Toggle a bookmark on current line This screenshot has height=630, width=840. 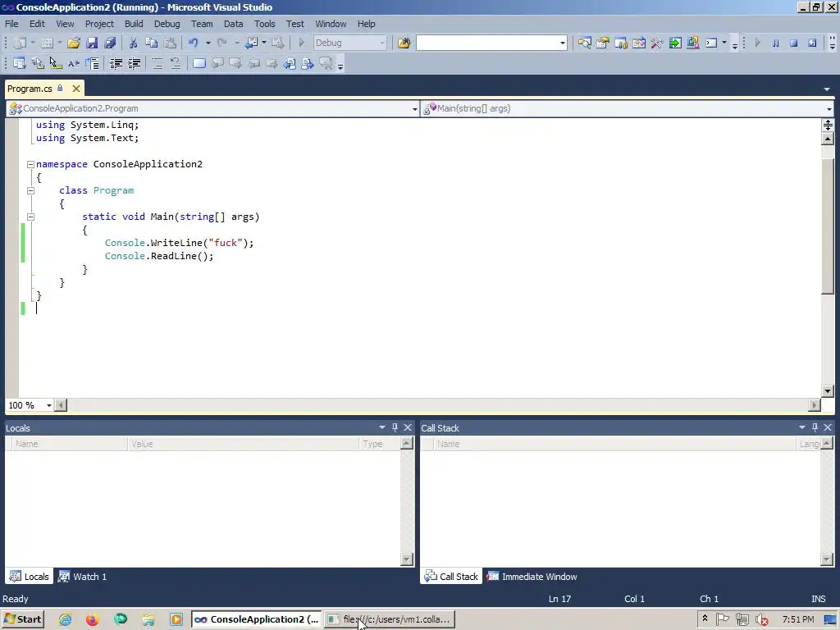[199, 63]
